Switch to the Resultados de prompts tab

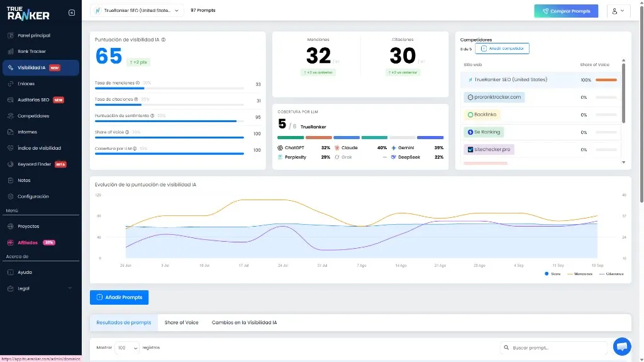(x=124, y=322)
